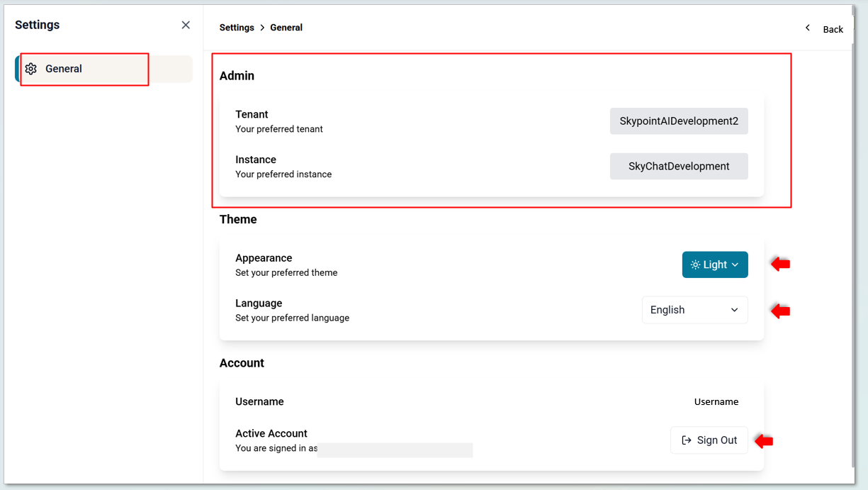Screen dimensions: 868x490
Task: Click the SkyChatDevelopment instance button
Action: click(x=678, y=167)
